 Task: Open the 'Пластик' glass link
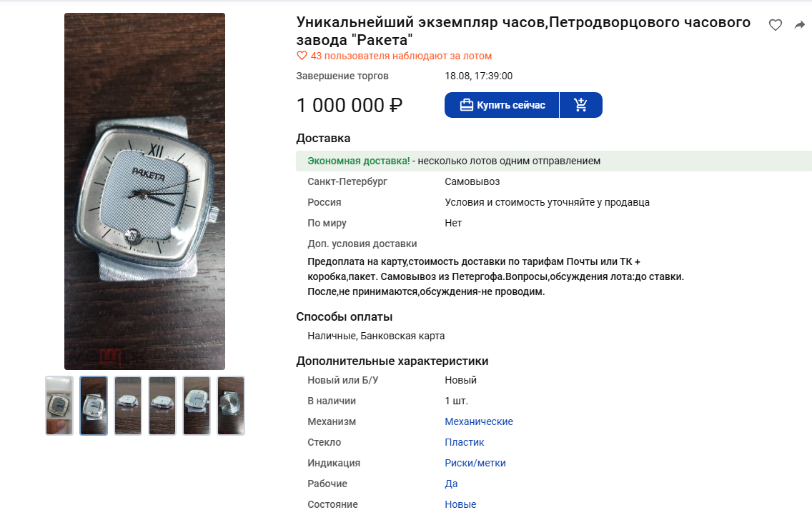tap(465, 442)
